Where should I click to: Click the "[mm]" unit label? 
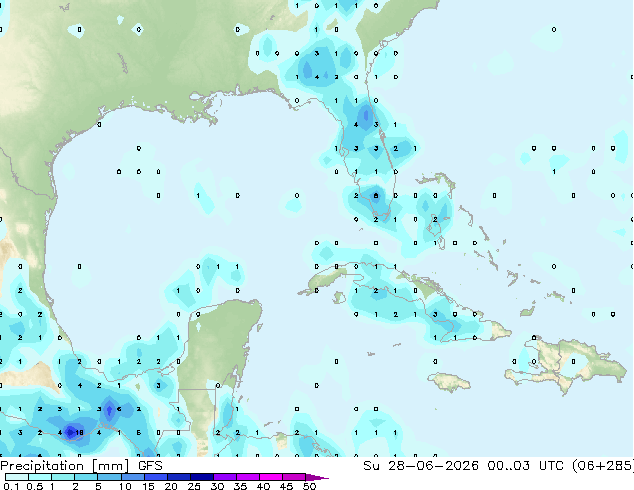point(110,466)
